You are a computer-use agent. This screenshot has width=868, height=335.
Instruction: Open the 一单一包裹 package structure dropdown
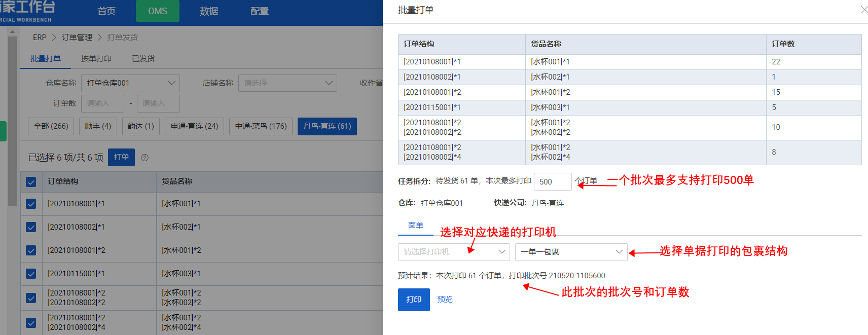point(571,252)
